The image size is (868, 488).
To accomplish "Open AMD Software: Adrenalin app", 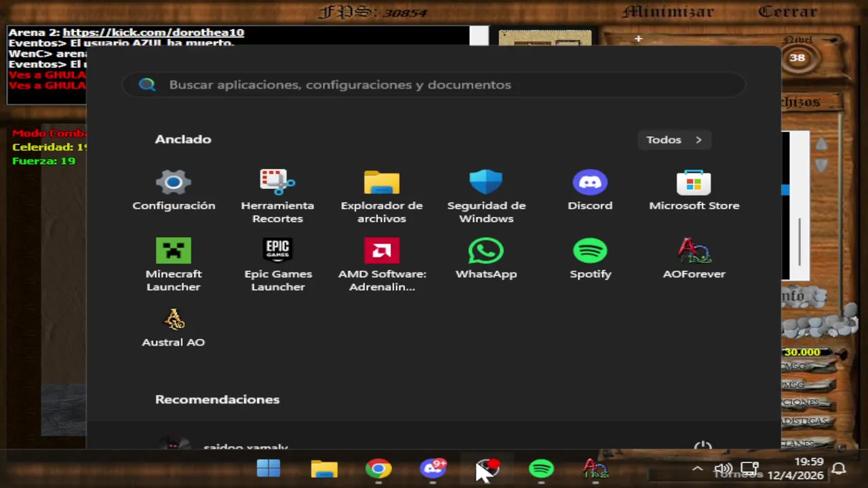I will (382, 265).
